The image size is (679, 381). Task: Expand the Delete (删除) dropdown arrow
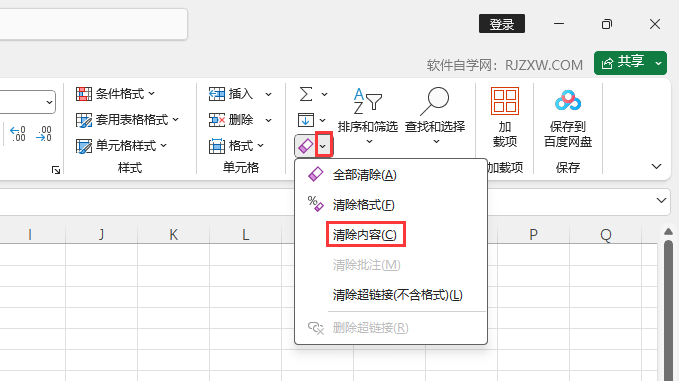point(268,120)
